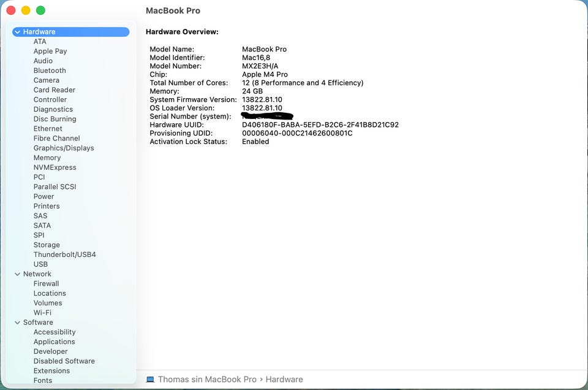Click the 24 GB memory value

point(252,91)
